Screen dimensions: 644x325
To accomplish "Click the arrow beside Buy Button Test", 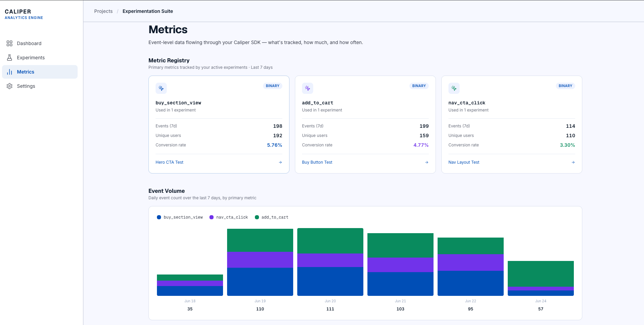I will [x=427, y=162].
